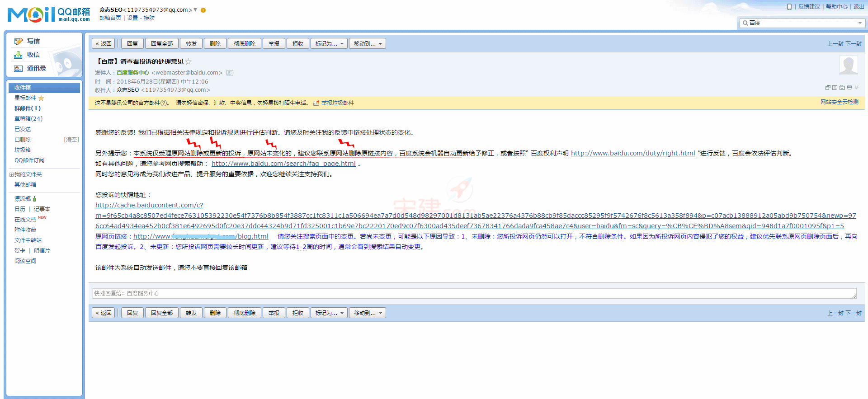Image resolution: width=868 pixels, height=399 pixels.
Task: Open 附件收藏 in sidebar
Action: (25, 230)
